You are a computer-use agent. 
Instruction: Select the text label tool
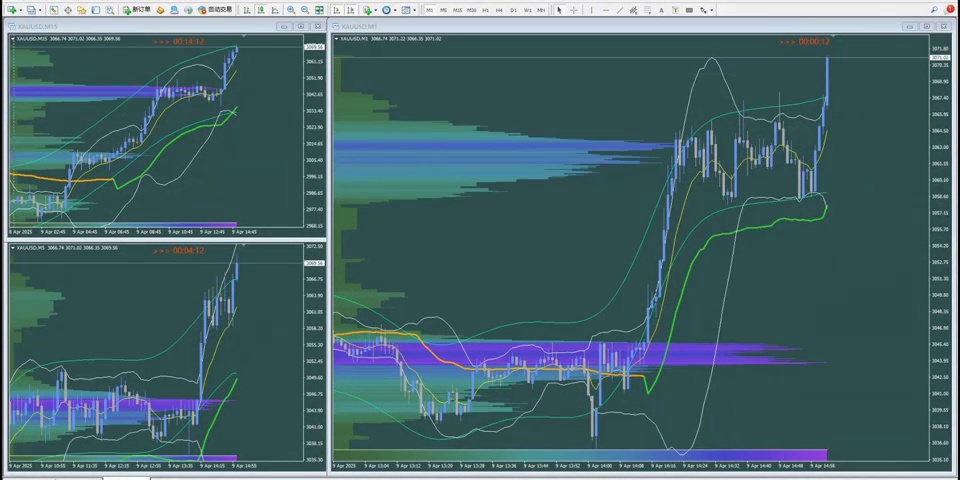[675, 10]
